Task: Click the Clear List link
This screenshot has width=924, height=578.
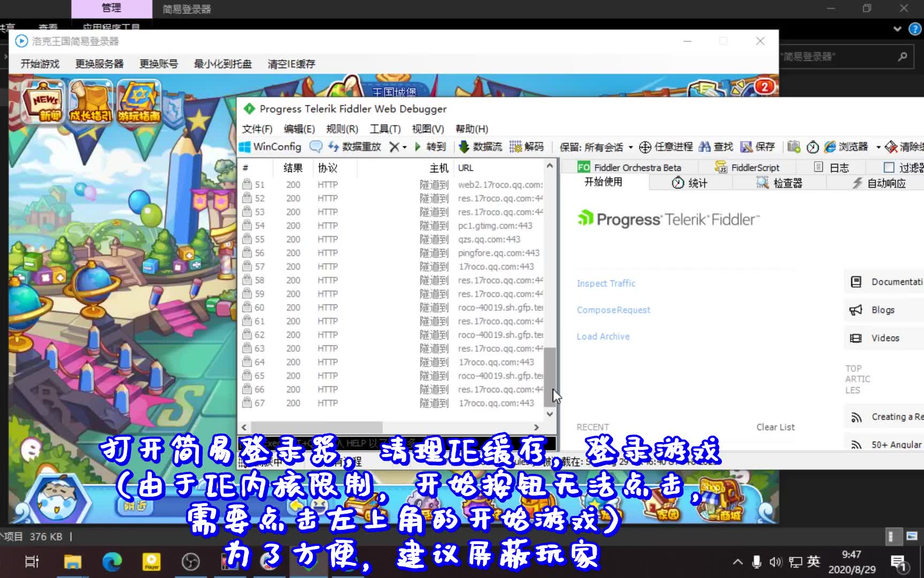Action: click(775, 427)
